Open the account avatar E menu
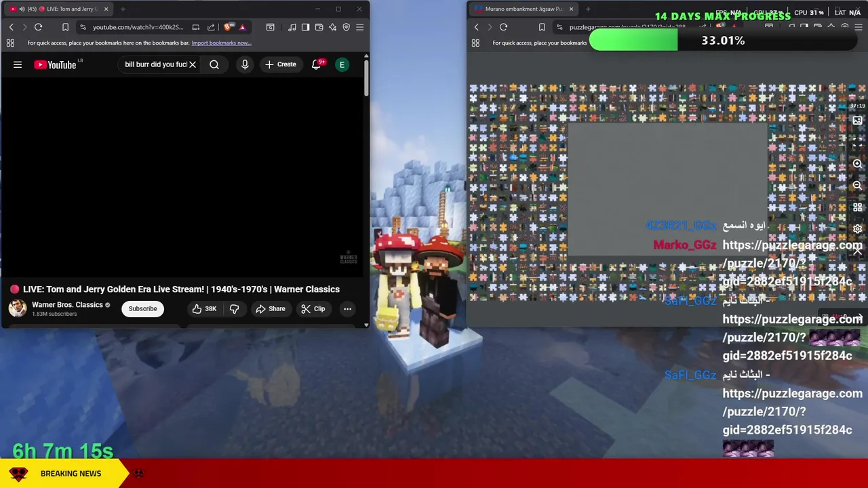Screen dimensions: 868x488 pos(342,64)
